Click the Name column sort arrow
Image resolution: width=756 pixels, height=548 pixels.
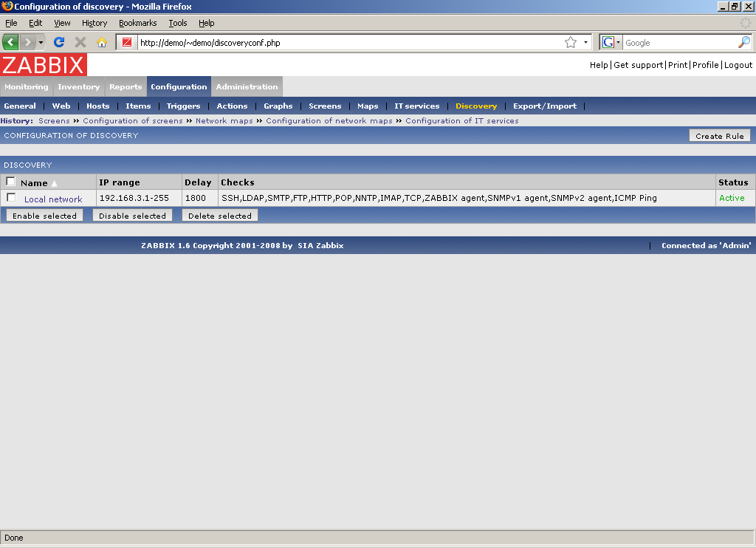(x=55, y=183)
